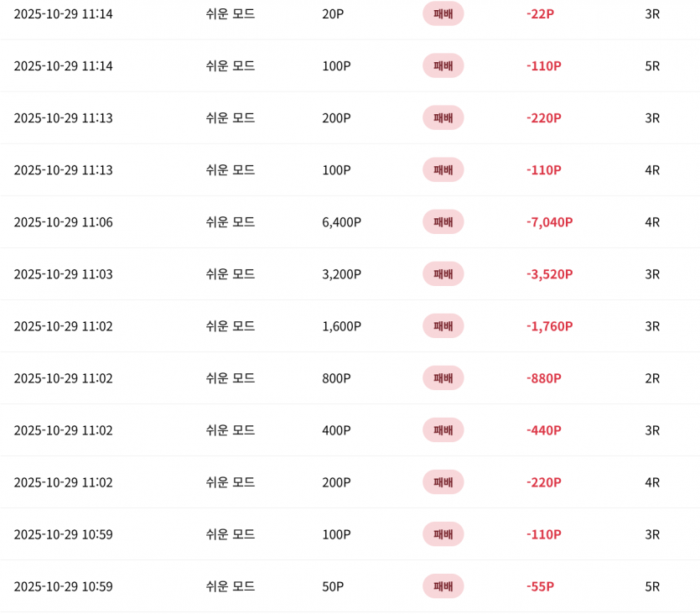
Task: Click the 패배 badge in the 20P row
Action: point(443,14)
